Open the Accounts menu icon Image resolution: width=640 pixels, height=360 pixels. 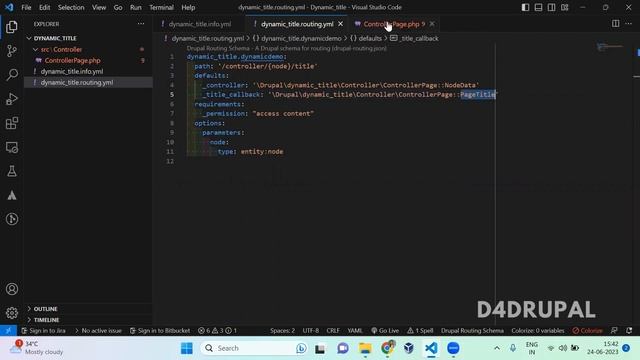coord(12,289)
